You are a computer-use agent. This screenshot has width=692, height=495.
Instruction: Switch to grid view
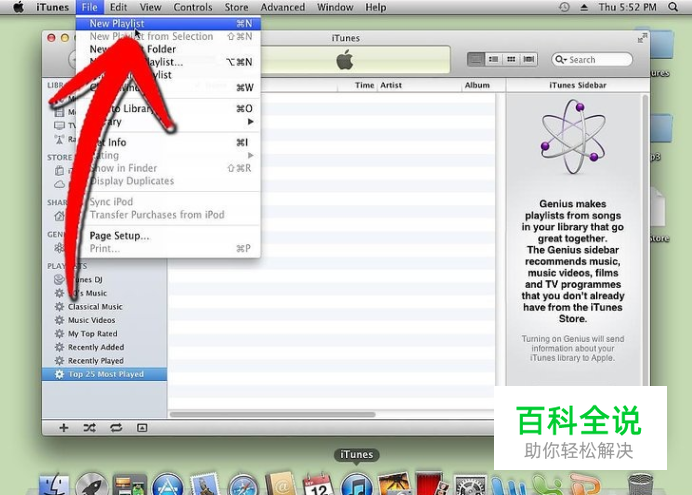click(x=511, y=59)
